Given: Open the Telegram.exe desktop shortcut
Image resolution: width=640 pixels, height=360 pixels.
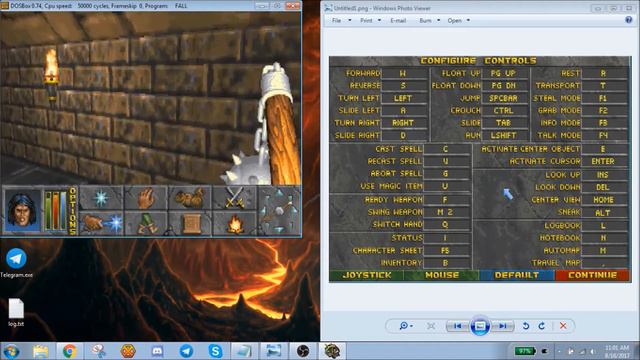Looking at the screenshot, I should tap(16, 263).
